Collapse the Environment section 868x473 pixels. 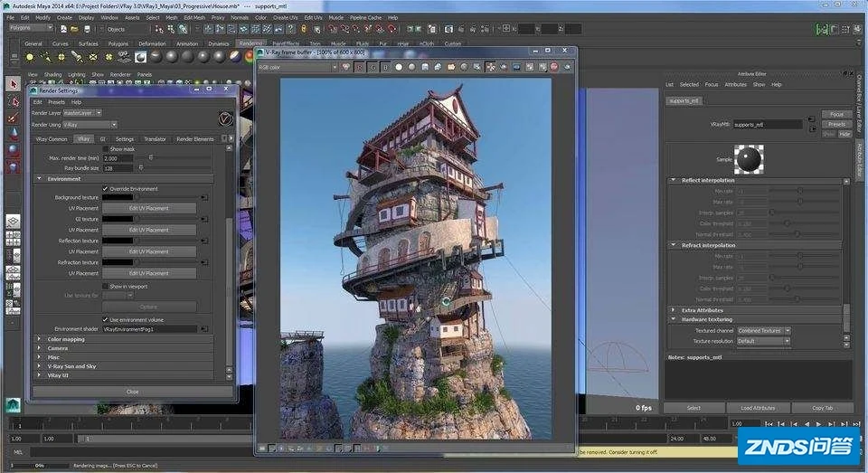click(39, 179)
